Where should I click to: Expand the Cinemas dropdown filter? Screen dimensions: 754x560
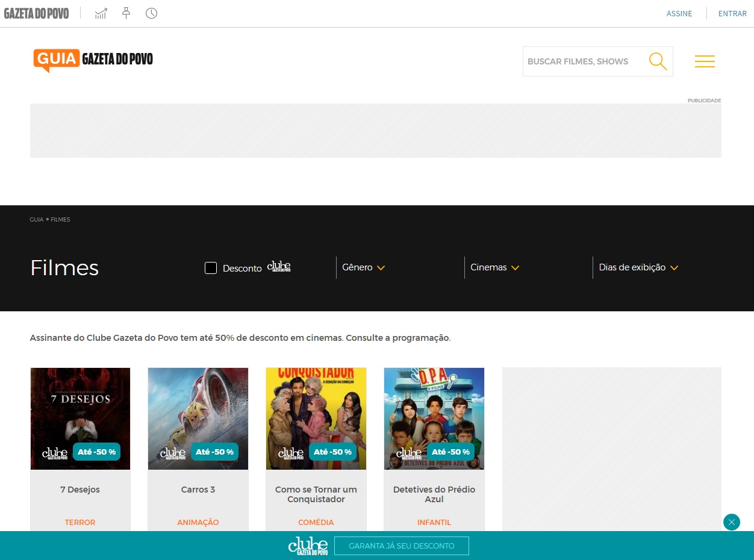tap(494, 267)
